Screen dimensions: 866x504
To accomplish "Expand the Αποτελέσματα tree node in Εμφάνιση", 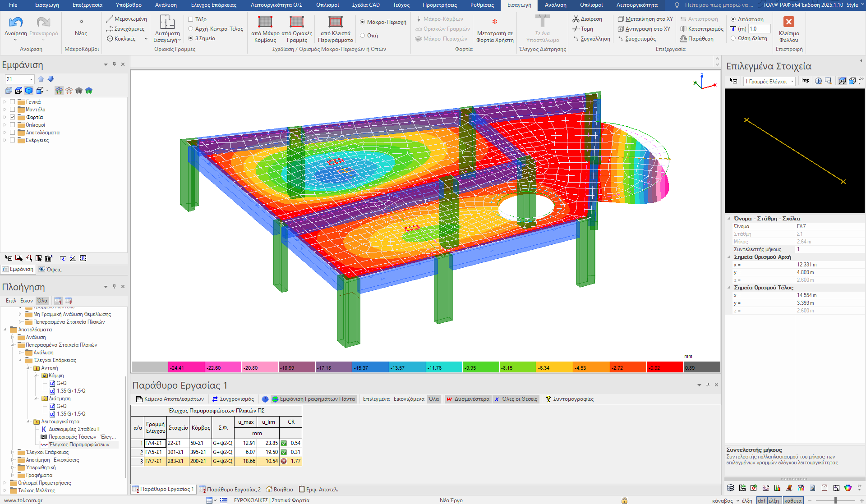I will coord(5,133).
